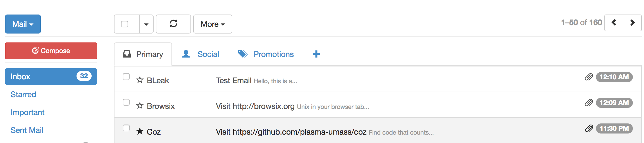Viewport: 644px width, 143px height.
Task: Click attachment paperclip on Coz email
Action: [x=589, y=128]
